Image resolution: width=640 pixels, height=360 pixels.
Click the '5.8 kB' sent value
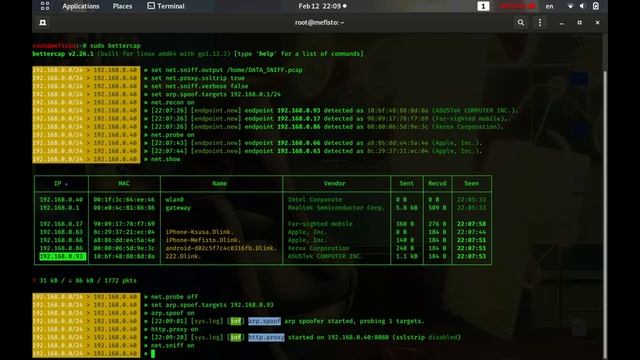click(x=407, y=208)
